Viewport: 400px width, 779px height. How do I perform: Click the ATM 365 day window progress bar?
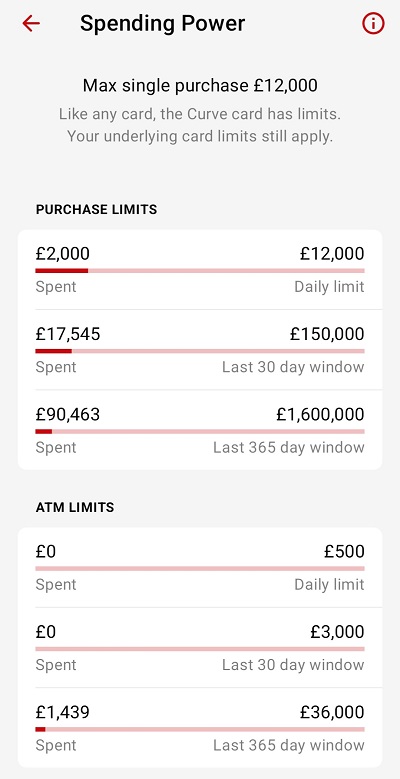(x=200, y=729)
